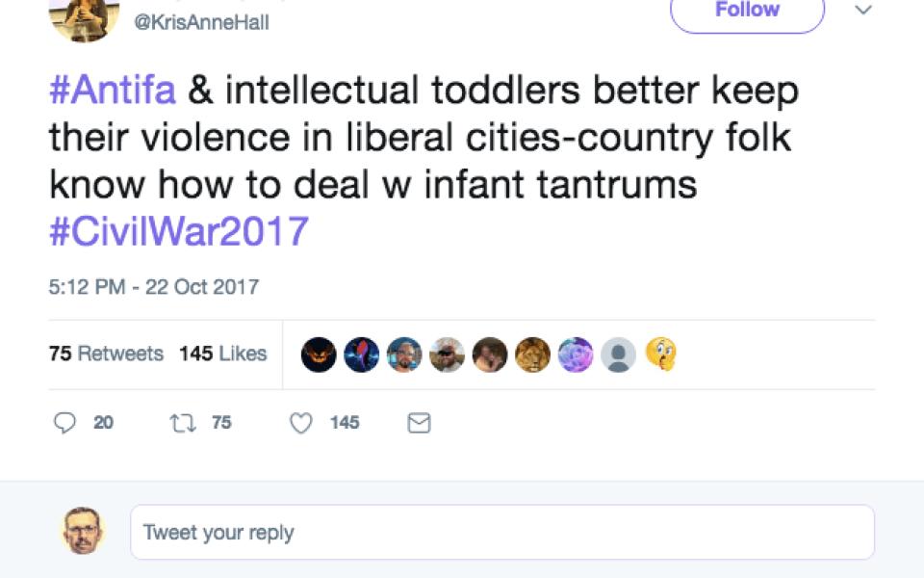
Task: Click your own avatar beside reply box
Action: (x=84, y=531)
